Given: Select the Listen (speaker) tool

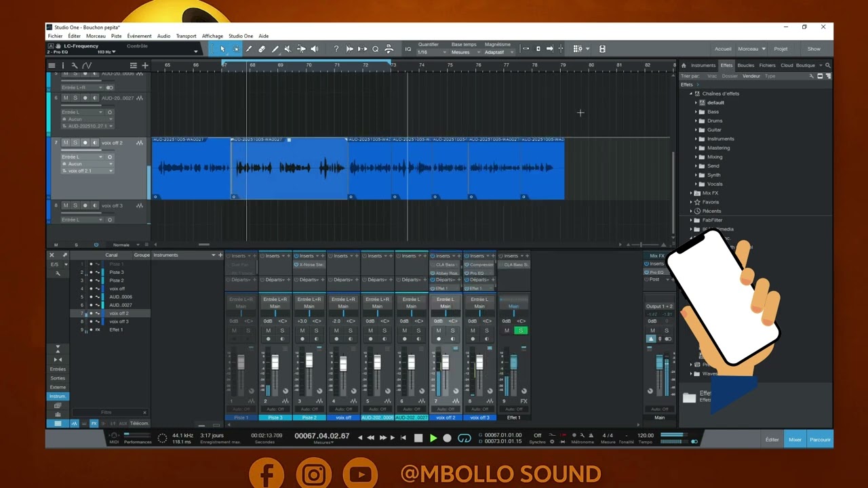Looking at the screenshot, I should (x=314, y=49).
